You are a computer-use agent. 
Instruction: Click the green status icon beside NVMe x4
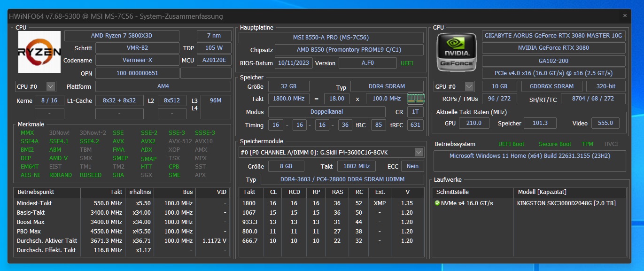tap(437, 203)
